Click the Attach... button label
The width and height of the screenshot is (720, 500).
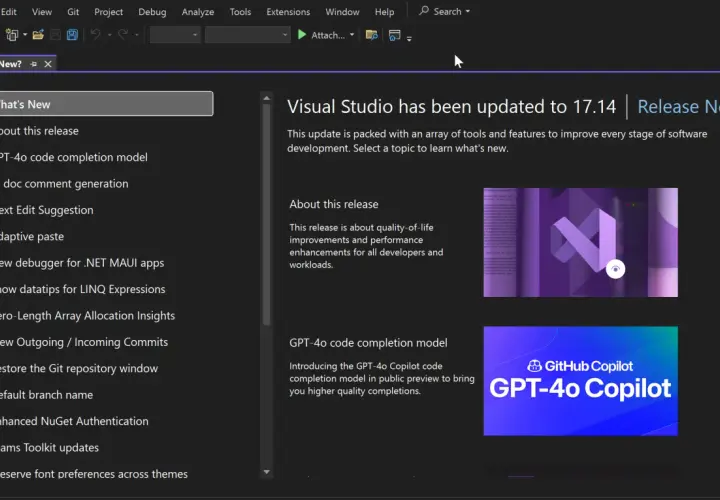pos(328,35)
